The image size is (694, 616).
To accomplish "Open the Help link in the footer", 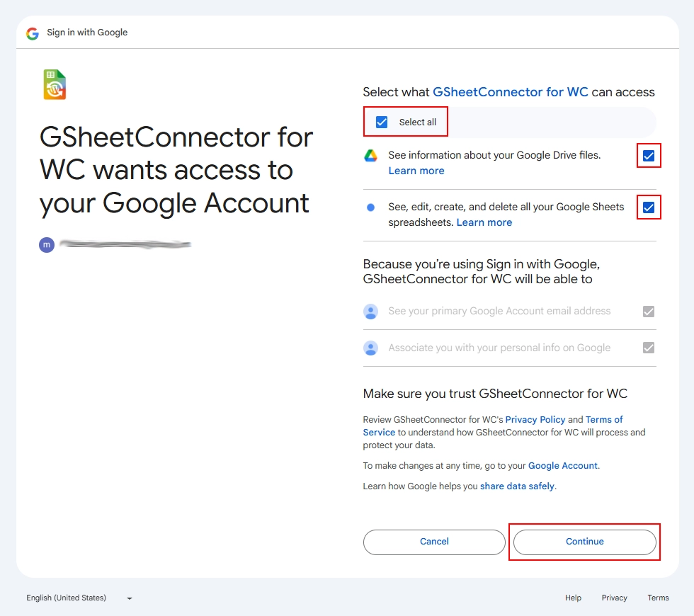I will pos(573,598).
